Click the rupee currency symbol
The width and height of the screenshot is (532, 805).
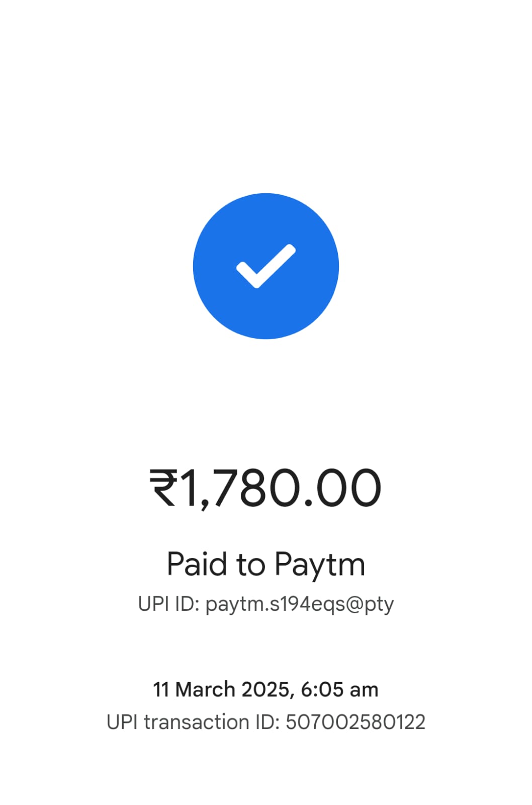tap(163, 488)
